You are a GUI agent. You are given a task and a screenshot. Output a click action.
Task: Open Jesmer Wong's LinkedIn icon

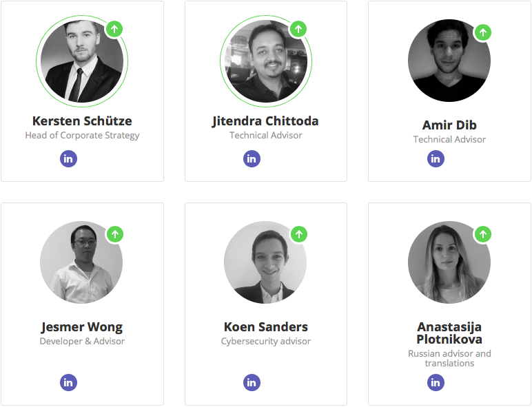(68, 383)
